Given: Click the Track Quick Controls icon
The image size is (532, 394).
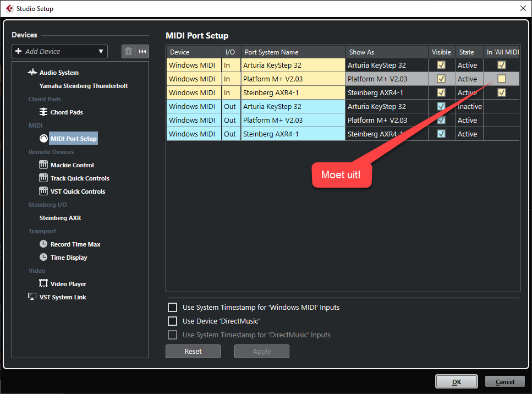Looking at the screenshot, I should 43,178.
